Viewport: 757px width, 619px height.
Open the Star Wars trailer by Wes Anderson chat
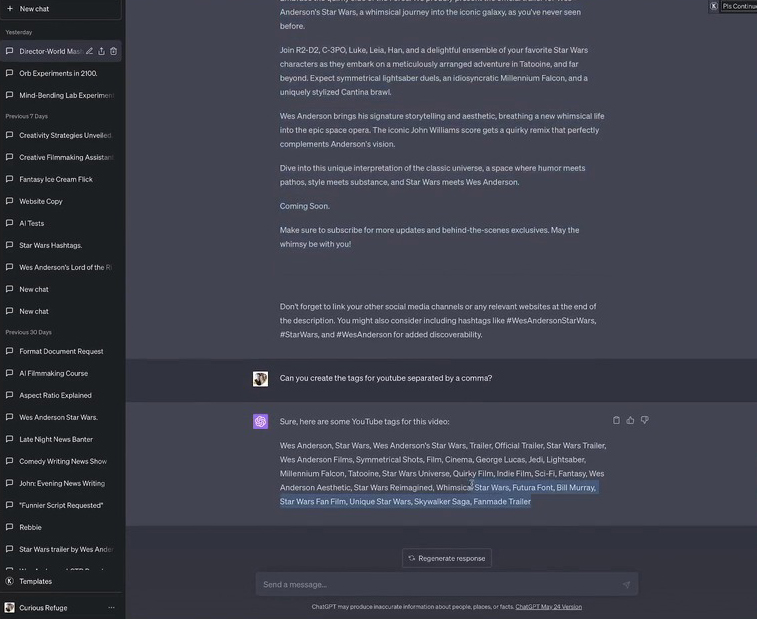(x=61, y=549)
